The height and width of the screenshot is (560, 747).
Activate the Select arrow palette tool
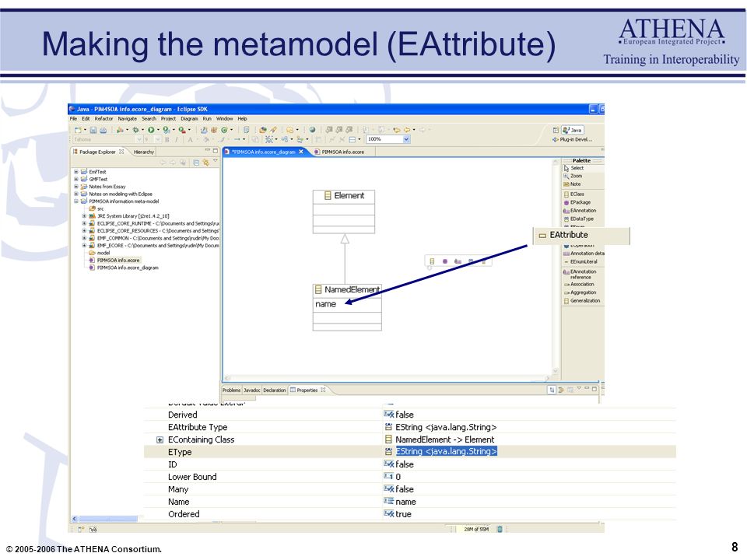pos(574,168)
